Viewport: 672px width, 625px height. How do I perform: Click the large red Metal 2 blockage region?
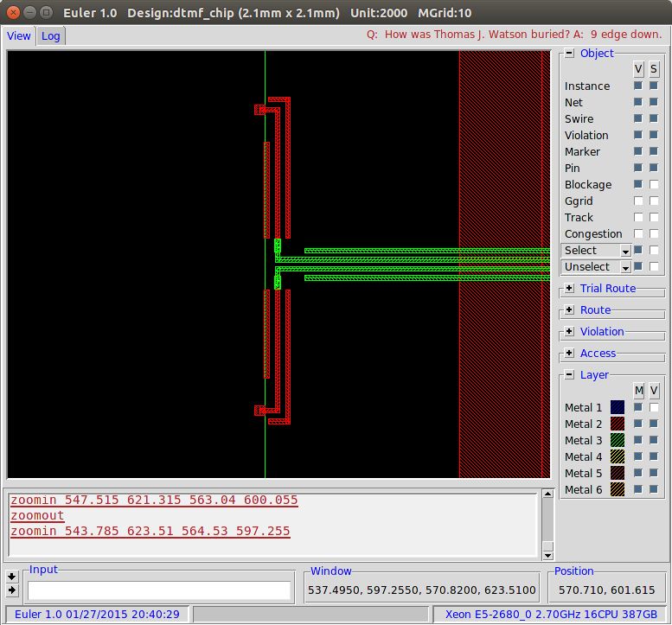[x=504, y=264]
